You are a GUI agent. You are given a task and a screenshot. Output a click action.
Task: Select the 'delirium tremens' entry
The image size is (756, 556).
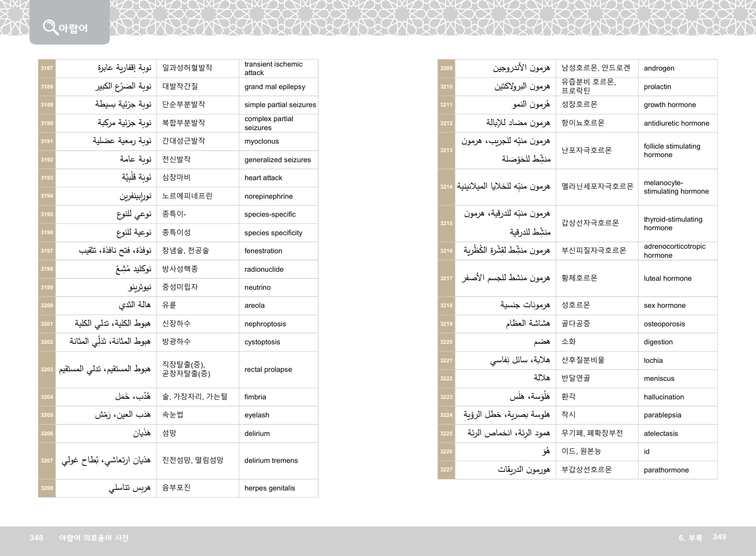270,461
